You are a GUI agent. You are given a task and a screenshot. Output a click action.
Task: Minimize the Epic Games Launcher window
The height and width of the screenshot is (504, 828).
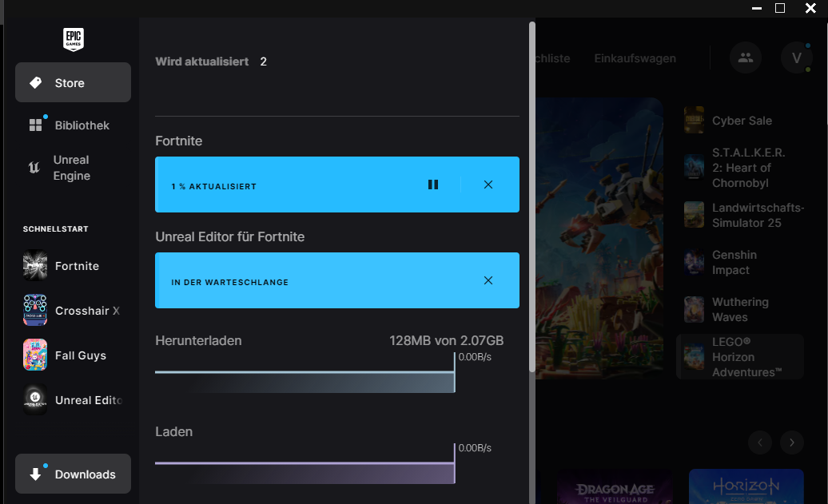757,9
